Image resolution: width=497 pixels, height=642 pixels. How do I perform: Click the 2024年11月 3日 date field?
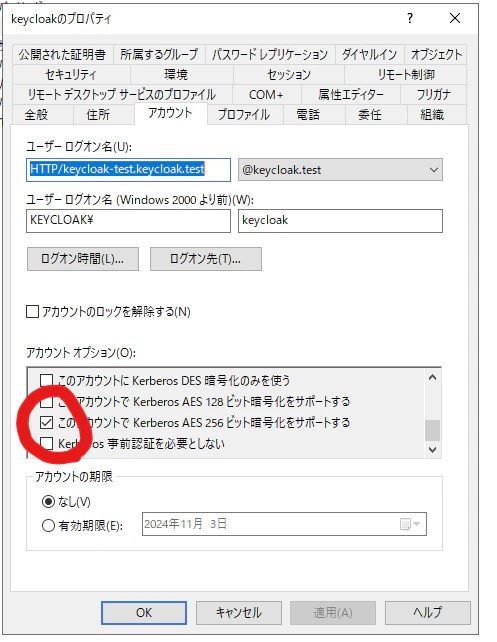[284, 524]
